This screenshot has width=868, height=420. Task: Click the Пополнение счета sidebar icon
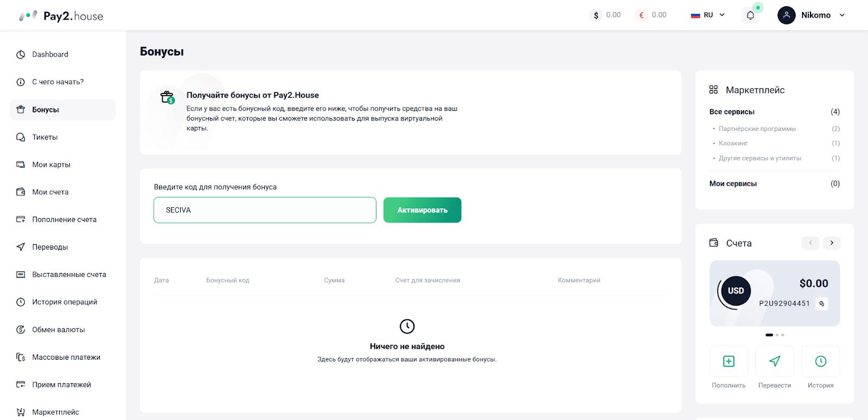point(21,219)
